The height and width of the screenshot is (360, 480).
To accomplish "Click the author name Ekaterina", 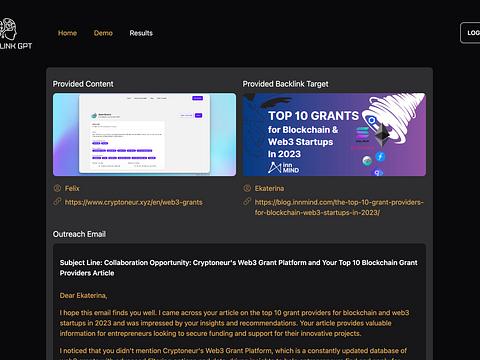I will [269, 188].
